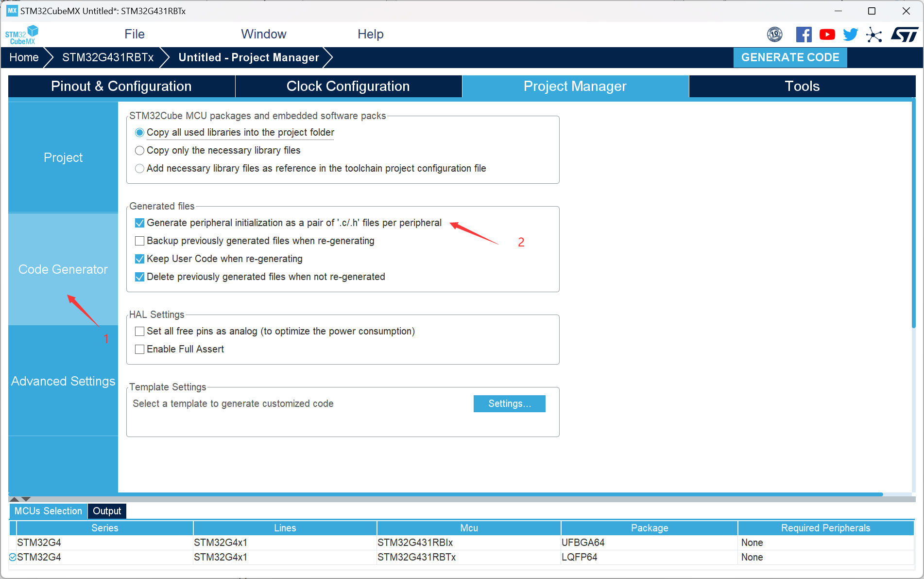
Task: Click the LQFP64 package cell
Action: [650, 558]
